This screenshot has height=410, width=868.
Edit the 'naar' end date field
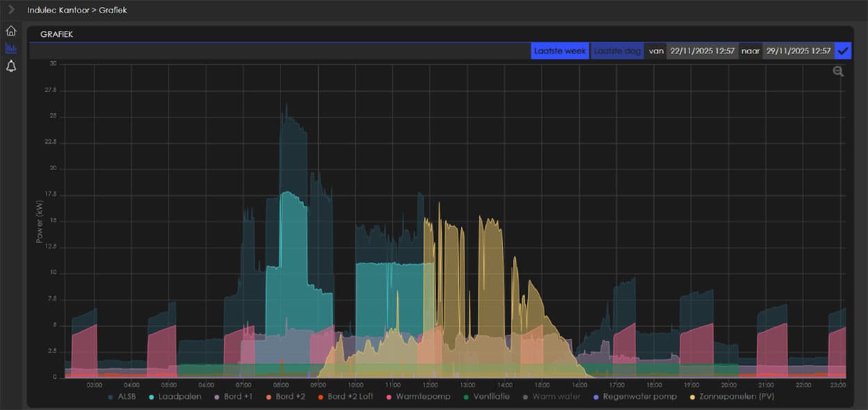tap(799, 51)
